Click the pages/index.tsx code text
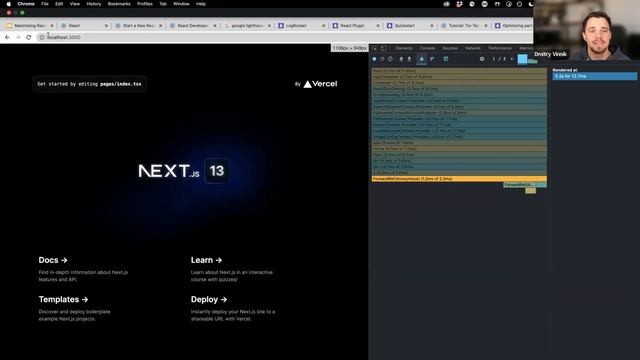 point(121,84)
